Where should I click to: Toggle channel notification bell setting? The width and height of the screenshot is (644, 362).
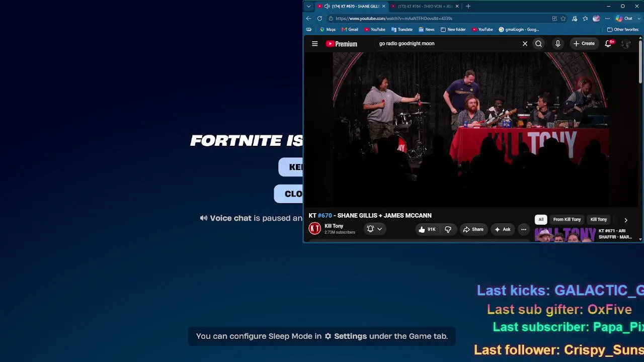coord(370,229)
